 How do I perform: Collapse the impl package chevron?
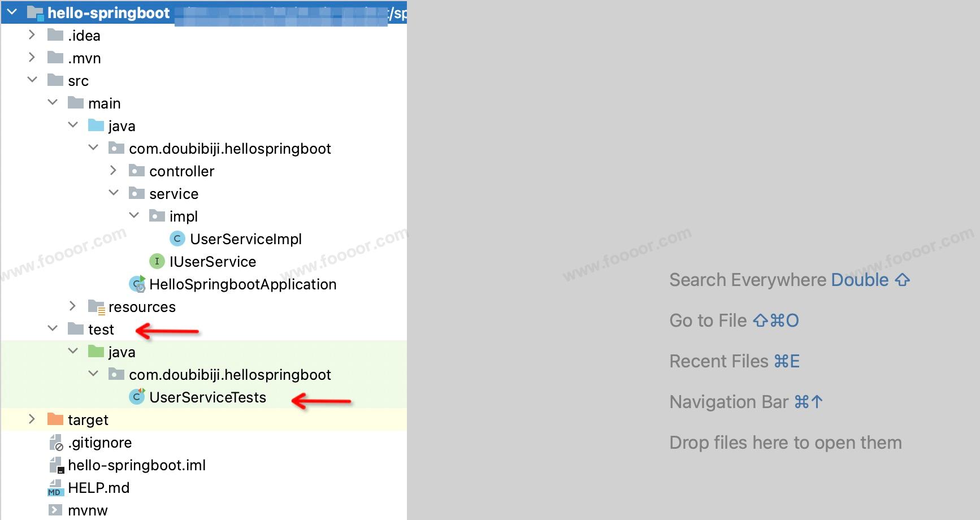click(134, 216)
